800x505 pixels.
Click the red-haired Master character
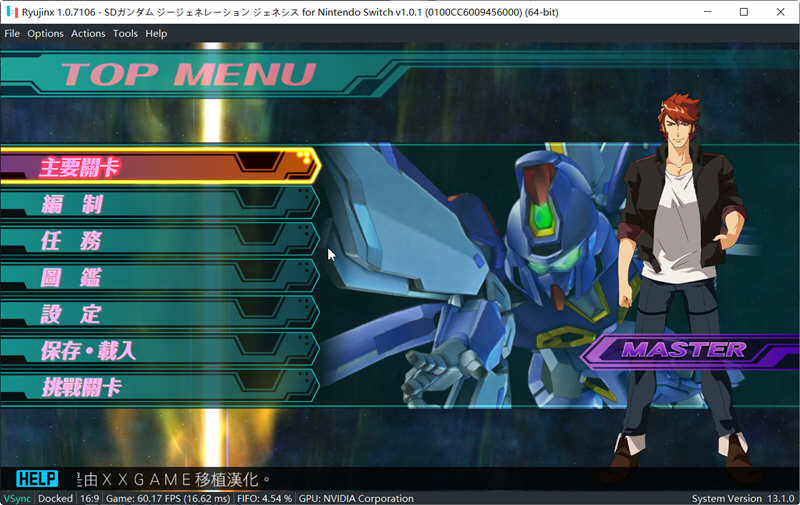tap(679, 286)
